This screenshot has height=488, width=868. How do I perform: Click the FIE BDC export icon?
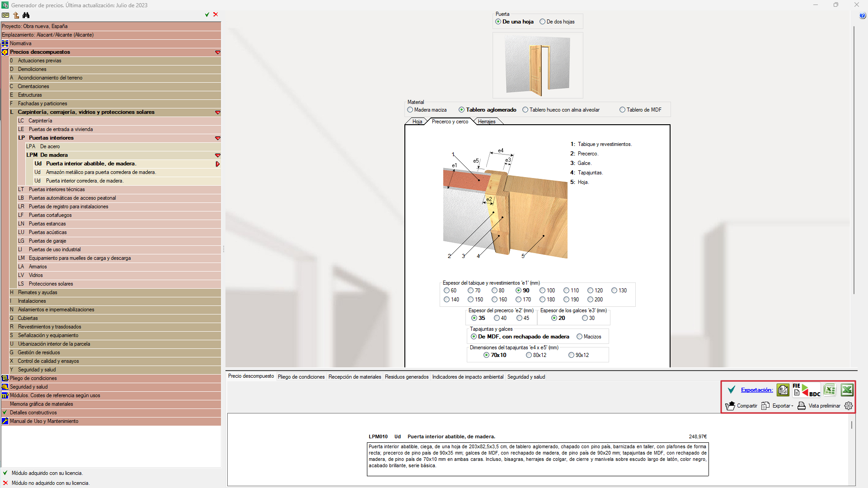(x=807, y=390)
